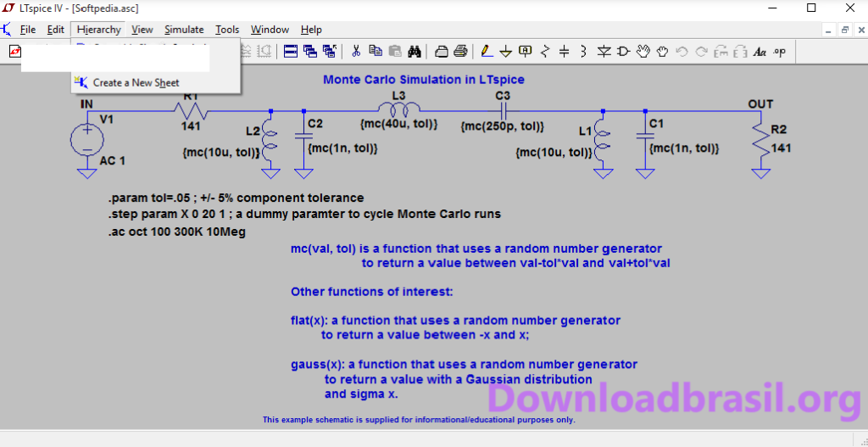Select voltage source V1 symbol
Viewport: 868px width, 447px height.
coord(87,139)
